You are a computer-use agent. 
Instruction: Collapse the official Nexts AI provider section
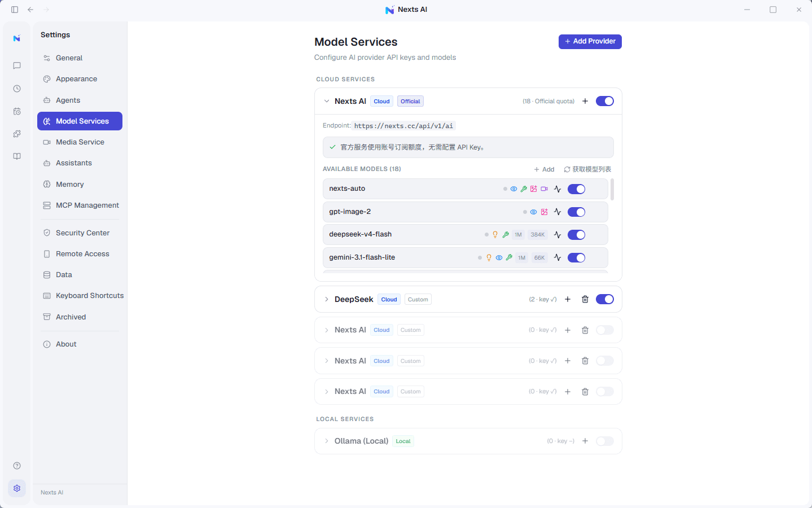326,101
